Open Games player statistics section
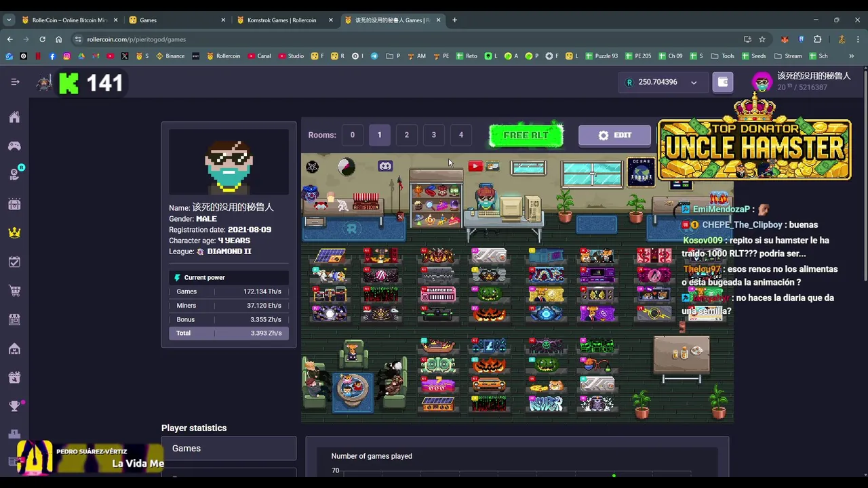This screenshot has width=868, height=488. 229,449
